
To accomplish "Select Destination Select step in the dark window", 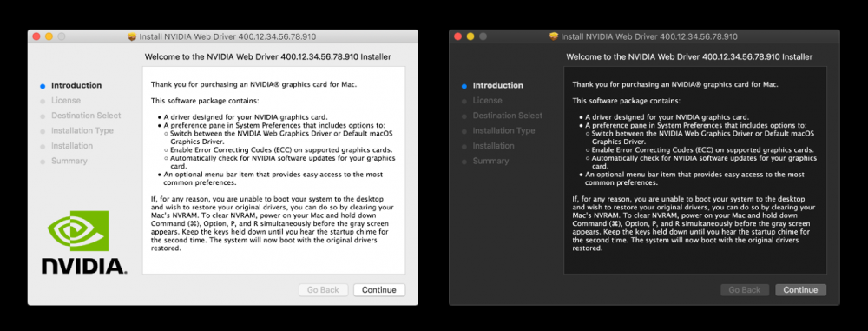I will click(508, 116).
